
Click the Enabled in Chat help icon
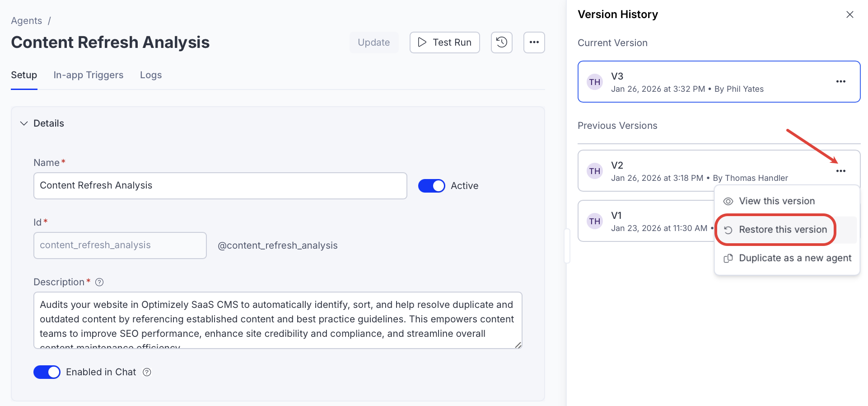147,372
